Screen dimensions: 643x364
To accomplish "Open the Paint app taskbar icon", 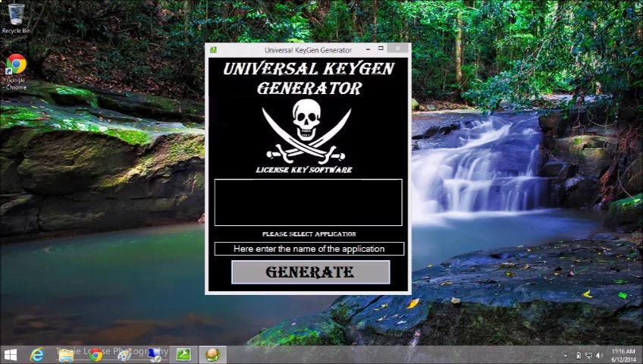I will point(124,355).
